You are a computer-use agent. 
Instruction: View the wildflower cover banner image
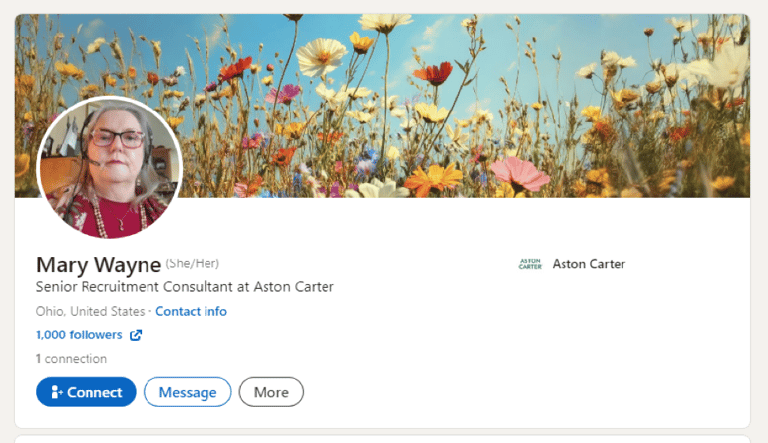tap(382, 105)
